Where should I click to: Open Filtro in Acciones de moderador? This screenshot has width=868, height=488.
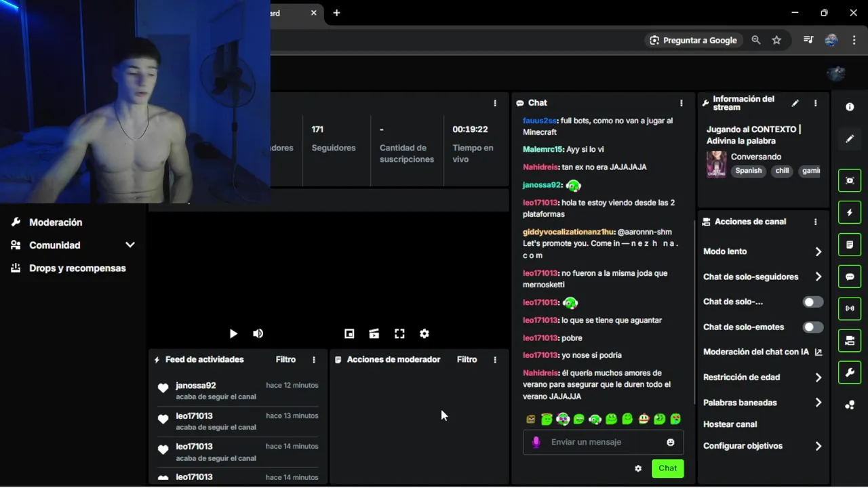coord(467,360)
